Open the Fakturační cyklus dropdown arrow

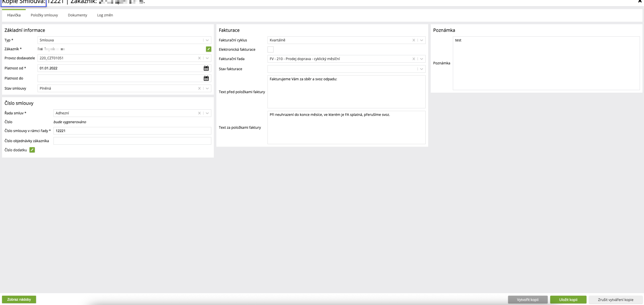click(x=421, y=40)
